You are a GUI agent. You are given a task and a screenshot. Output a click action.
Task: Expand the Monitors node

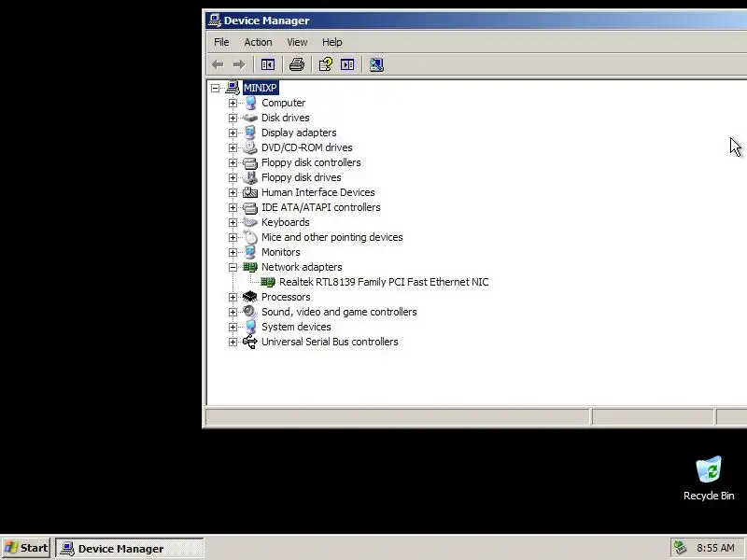(x=233, y=252)
